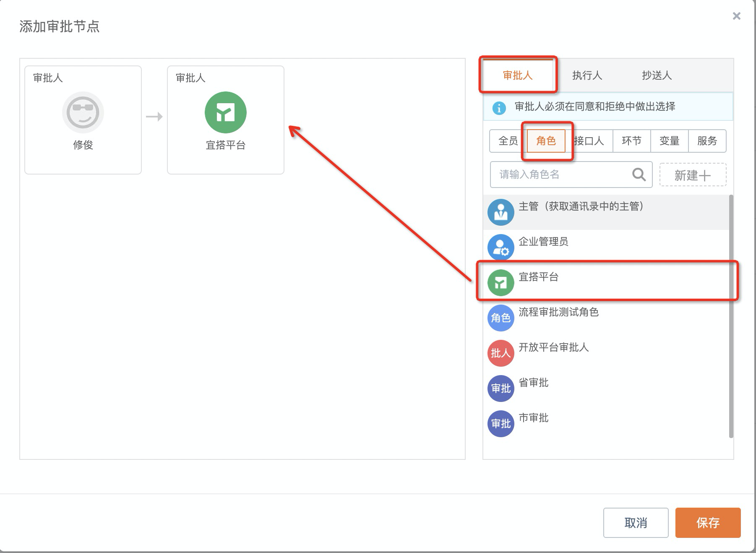Click the 市审批 role avatar icon
This screenshot has height=553, width=756.
tap(501, 424)
